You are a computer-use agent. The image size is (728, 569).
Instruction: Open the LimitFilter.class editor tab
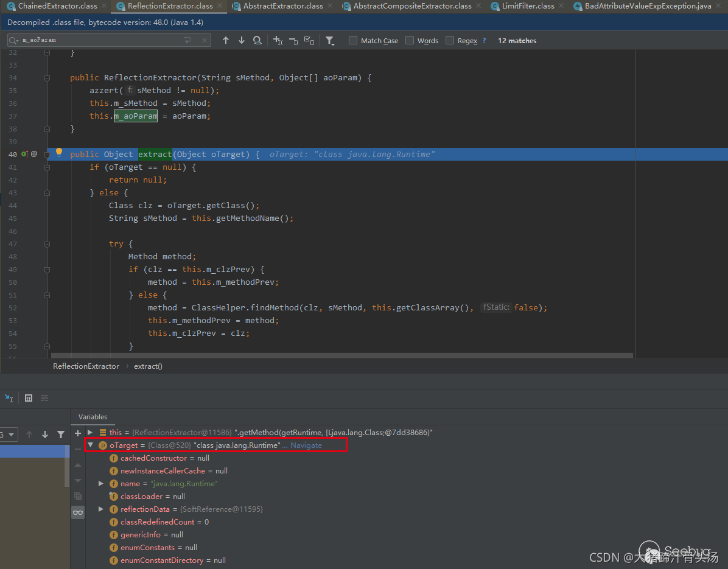tap(527, 6)
